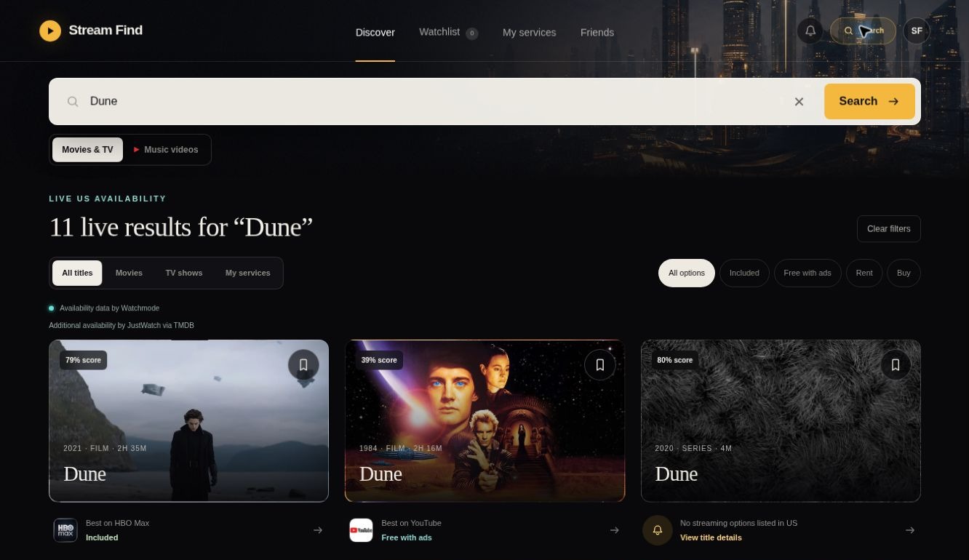Open the arrow beside No streaming options

click(910, 530)
